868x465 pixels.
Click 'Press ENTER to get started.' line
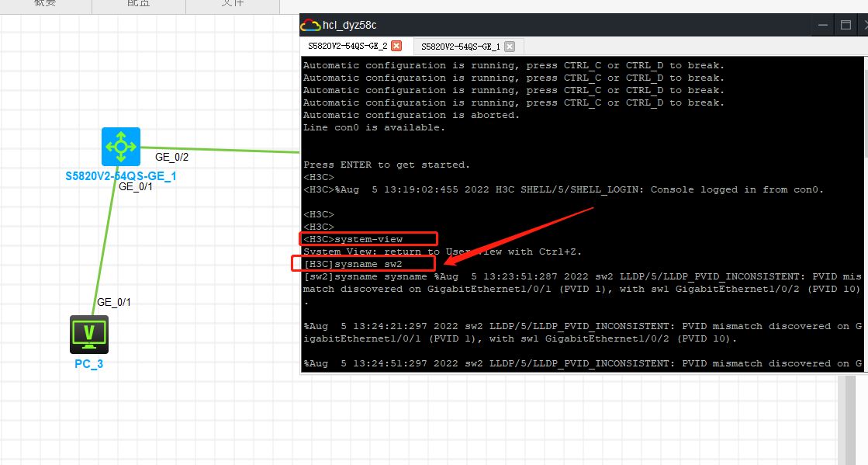pyautogui.click(x=386, y=165)
